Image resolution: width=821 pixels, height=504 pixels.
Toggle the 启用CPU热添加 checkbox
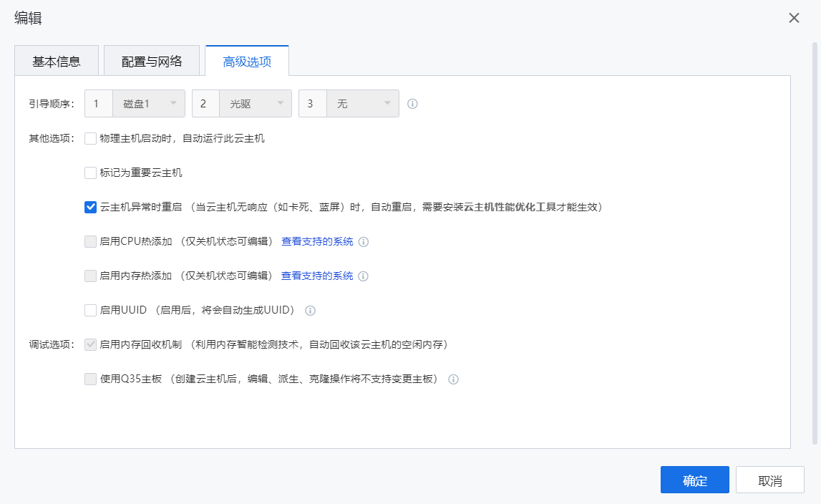(90, 242)
